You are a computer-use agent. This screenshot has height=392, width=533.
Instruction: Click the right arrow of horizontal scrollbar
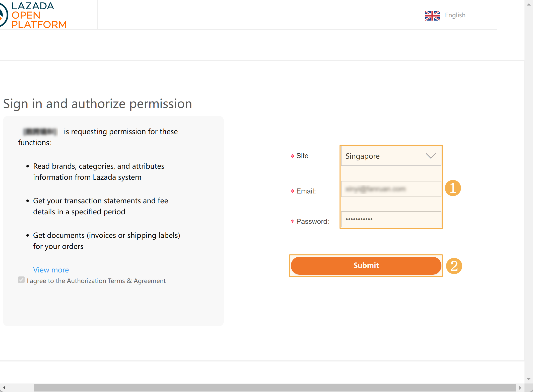pyautogui.click(x=520, y=388)
